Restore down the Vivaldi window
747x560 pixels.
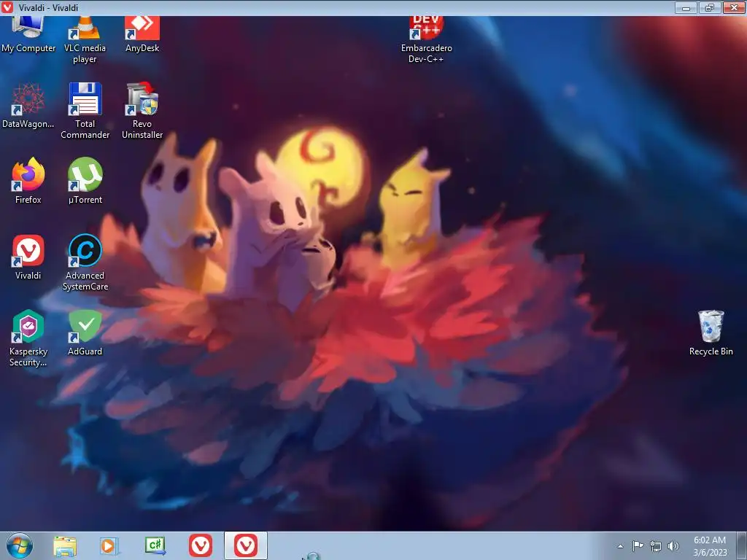(x=710, y=7)
